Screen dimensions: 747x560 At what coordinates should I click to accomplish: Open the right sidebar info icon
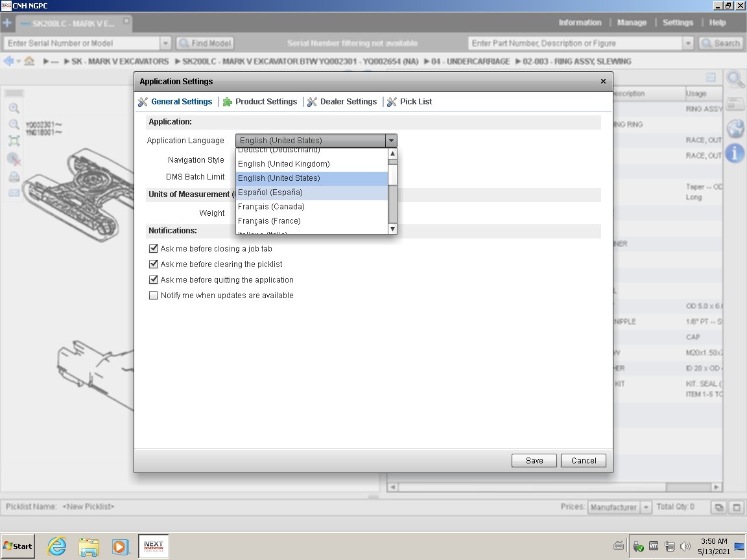point(735,153)
